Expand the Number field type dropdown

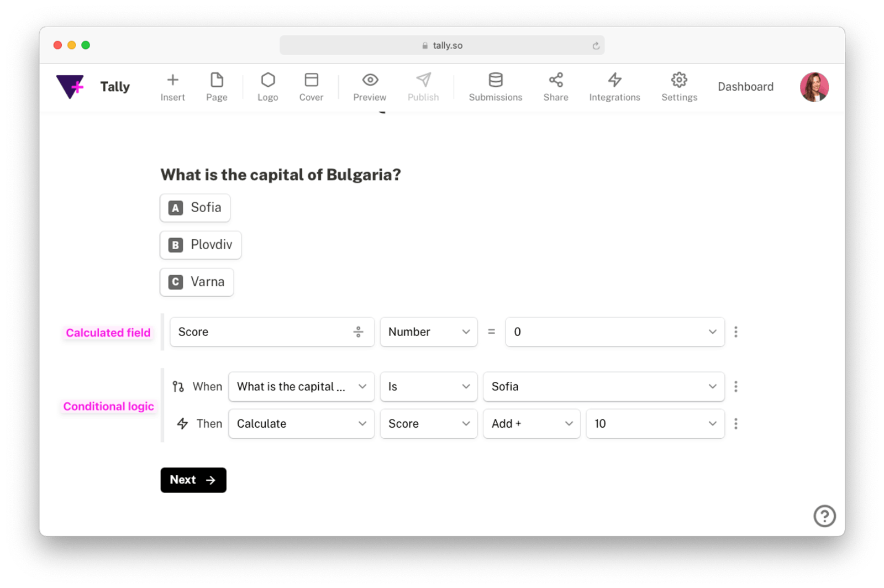click(x=428, y=332)
